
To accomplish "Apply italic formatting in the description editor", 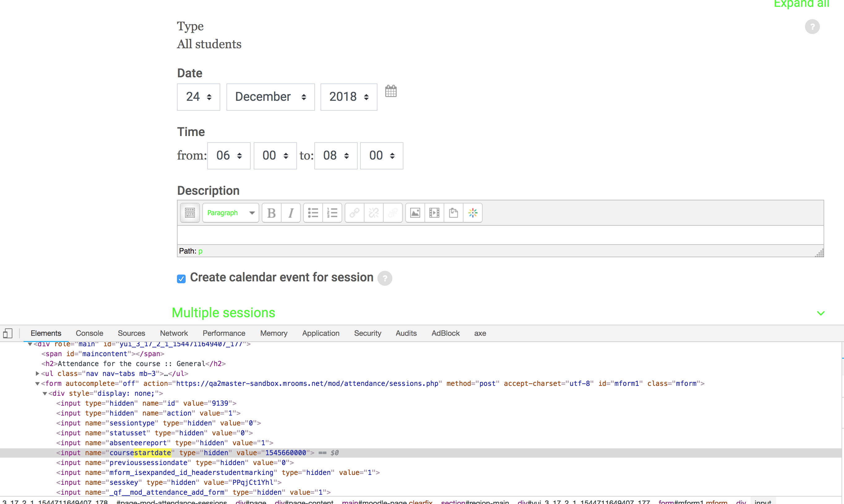I will click(x=291, y=213).
